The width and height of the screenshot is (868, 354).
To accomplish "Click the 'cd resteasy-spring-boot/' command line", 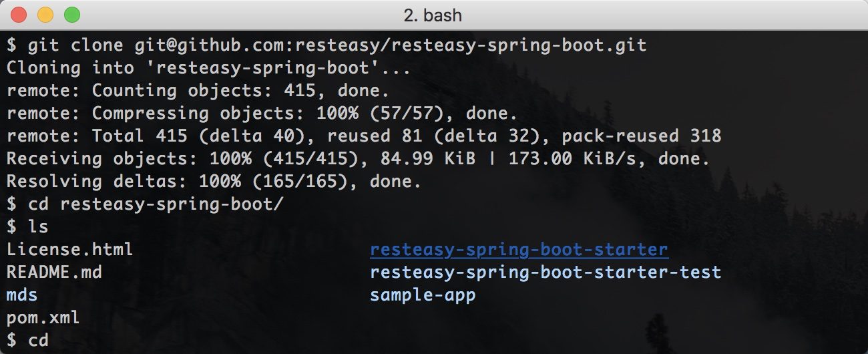I will (x=144, y=204).
